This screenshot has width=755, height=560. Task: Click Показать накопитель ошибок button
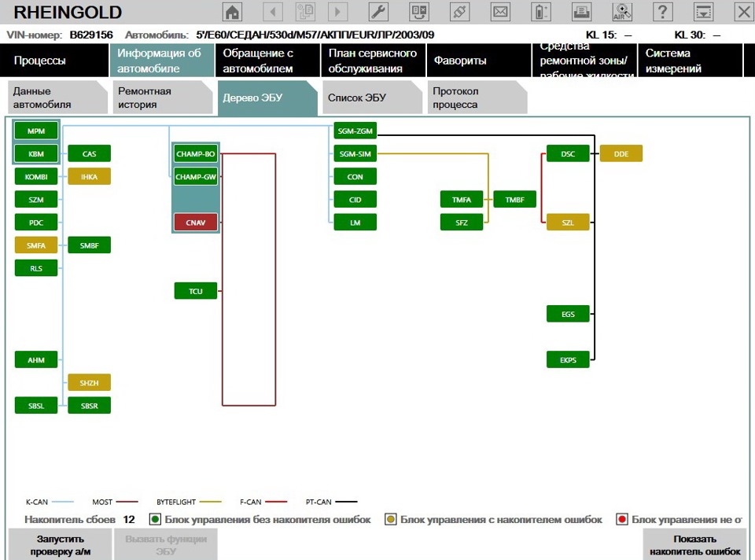[x=694, y=544]
